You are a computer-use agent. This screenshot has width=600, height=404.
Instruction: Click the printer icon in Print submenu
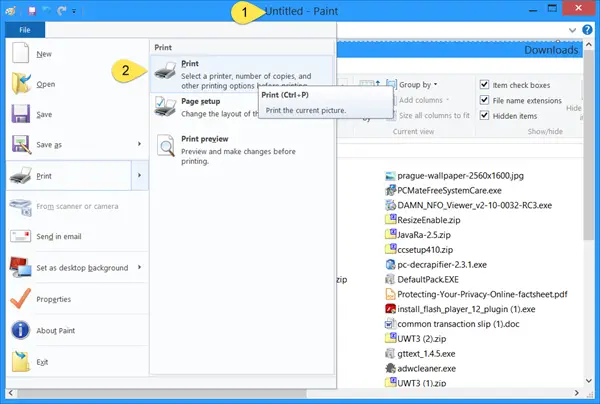click(165, 71)
